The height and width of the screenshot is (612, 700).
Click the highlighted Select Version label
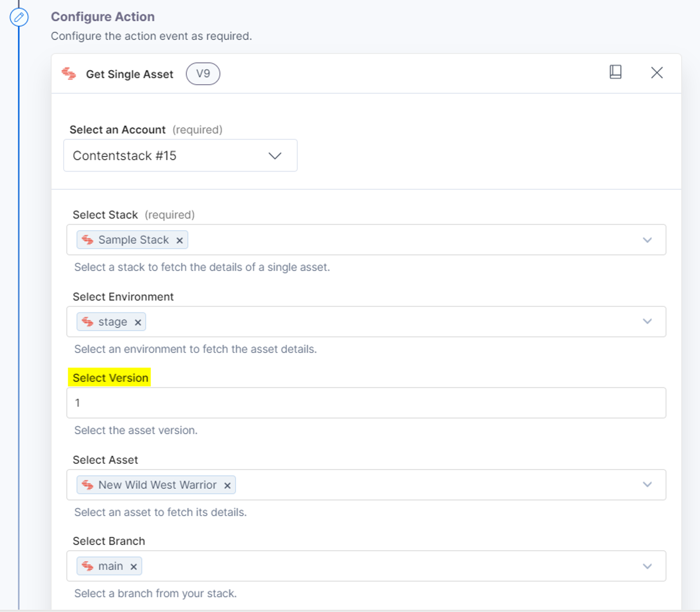tap(110, 377)
